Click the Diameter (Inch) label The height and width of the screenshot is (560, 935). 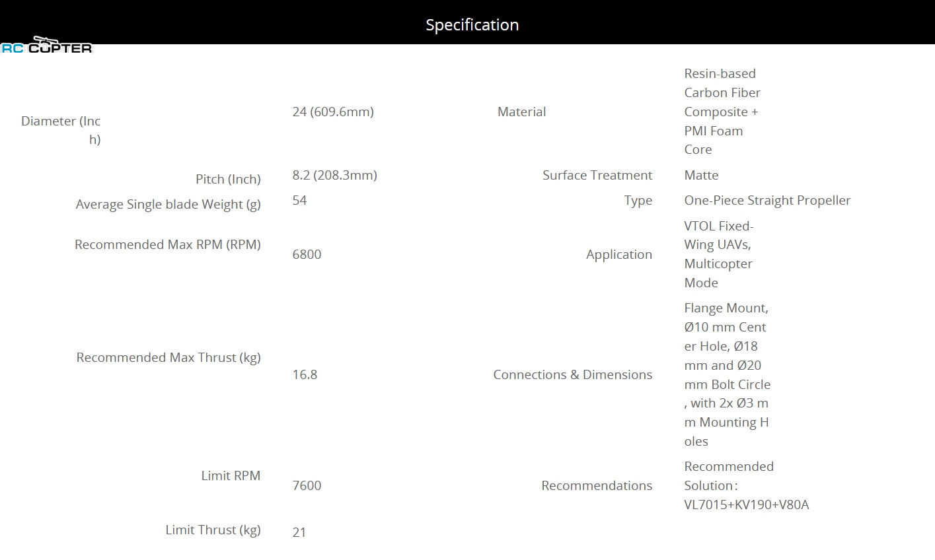tap(61, 129)
